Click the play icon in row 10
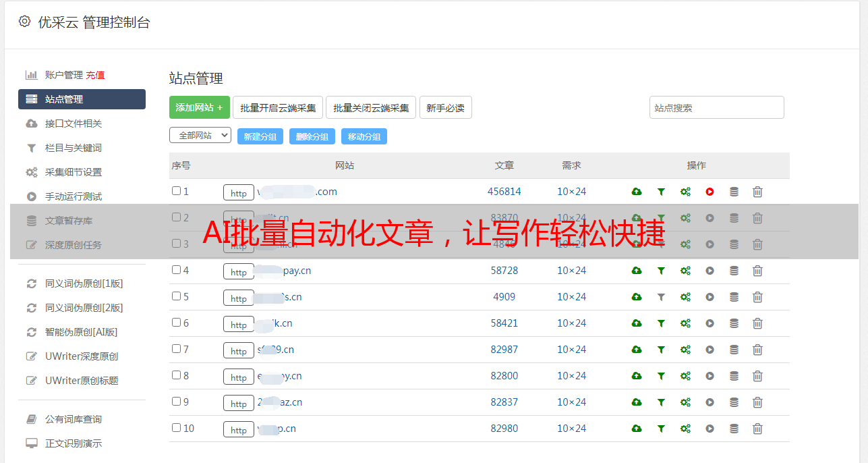This screenshot has height=463, width=868. pyautogui.click(x=710, y=429)
